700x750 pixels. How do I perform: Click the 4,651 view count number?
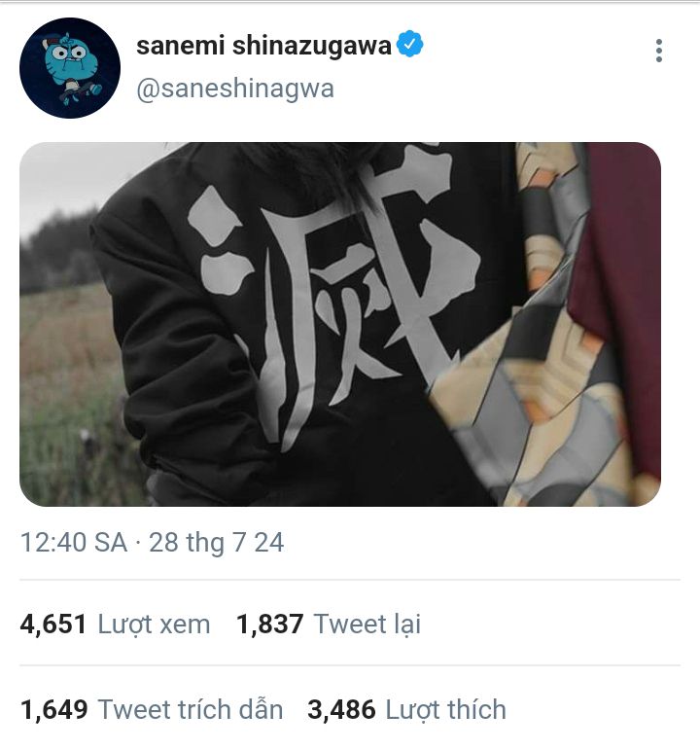(x=53, y=624)
